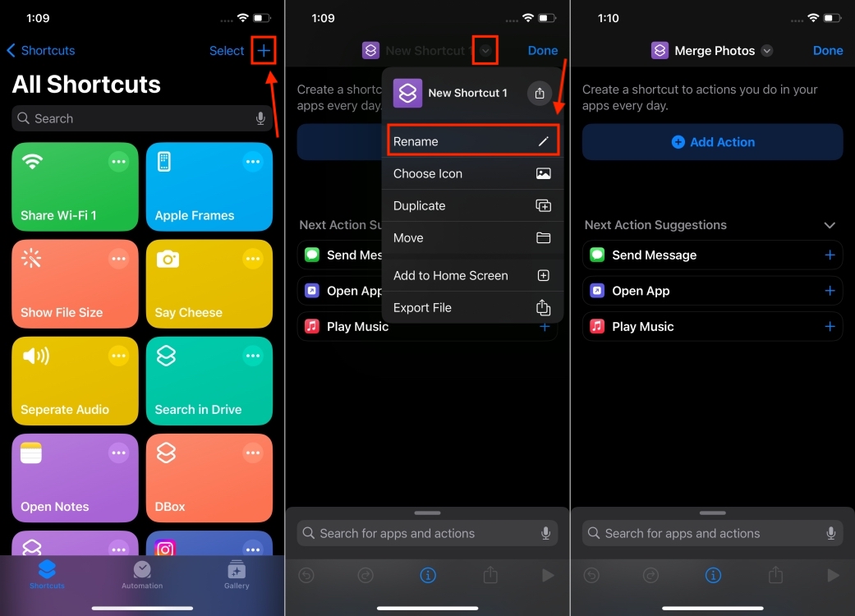Viewport: 855px width, 616px height.
Task: Tap the share icon next to New Shortcut 1
Action: [x=540, y=93]
